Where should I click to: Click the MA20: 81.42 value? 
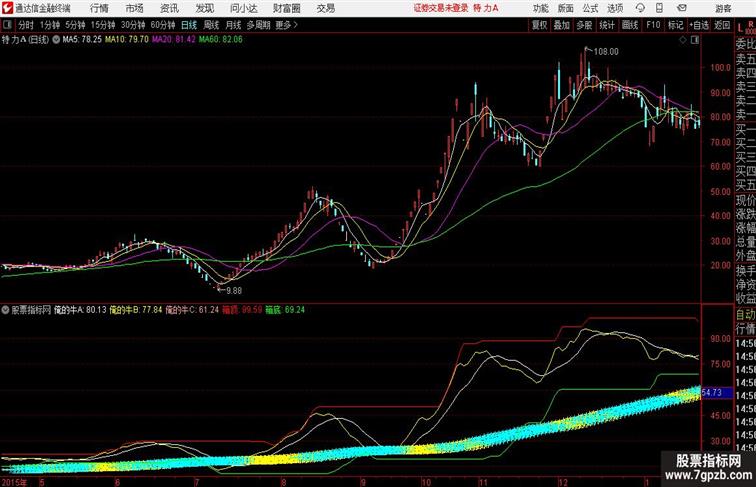coord(174,40)
